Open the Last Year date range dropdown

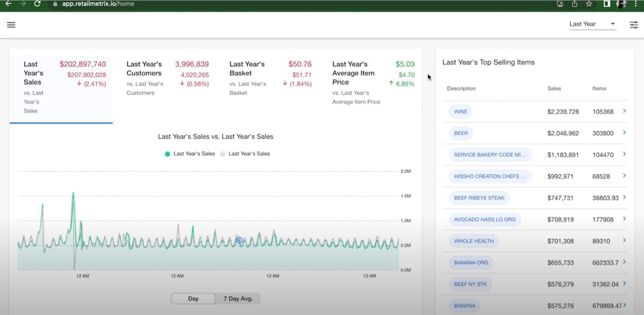pos(592,24)
